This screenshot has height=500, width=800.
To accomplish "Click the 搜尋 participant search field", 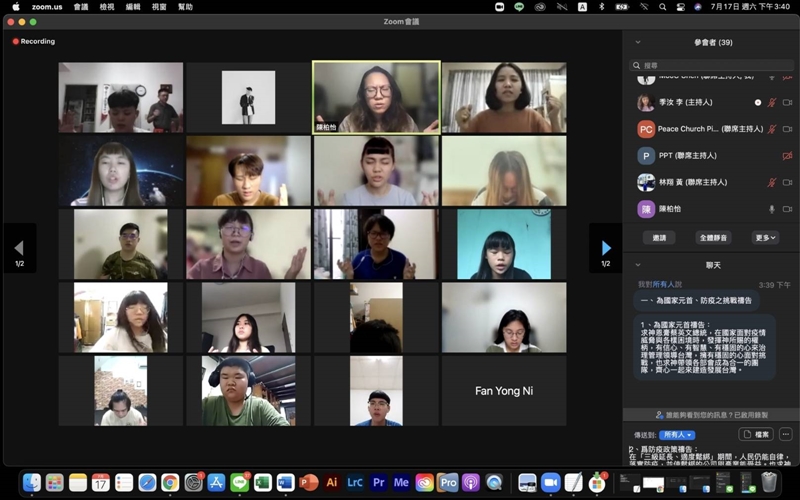I will pyautogui.click(x=711, y=65).
